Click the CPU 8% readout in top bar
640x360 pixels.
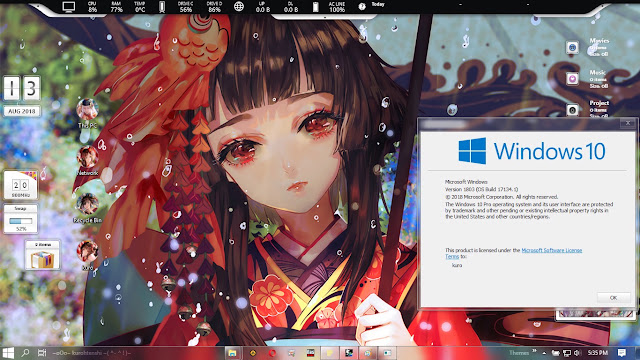(92, 7)
